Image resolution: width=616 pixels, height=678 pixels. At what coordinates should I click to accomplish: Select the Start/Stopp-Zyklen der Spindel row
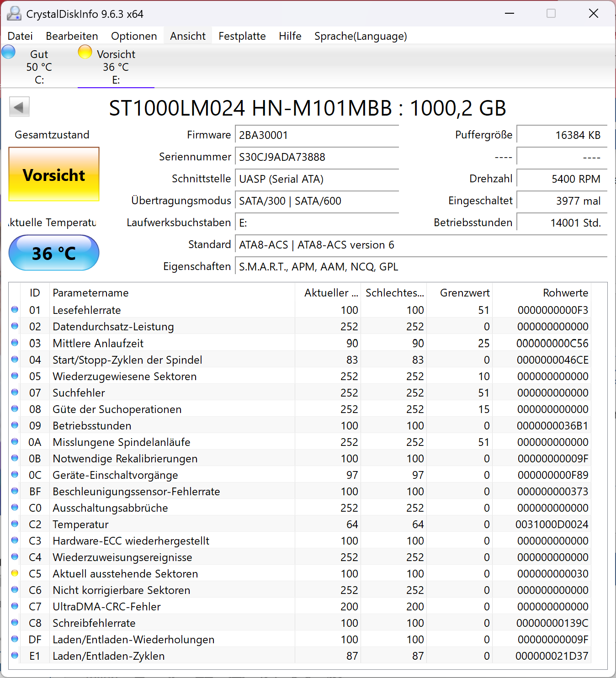coord(300,360)
